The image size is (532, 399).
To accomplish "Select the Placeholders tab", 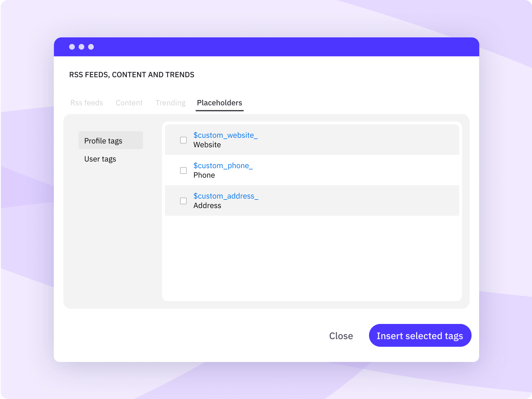I will coord(219,103).
